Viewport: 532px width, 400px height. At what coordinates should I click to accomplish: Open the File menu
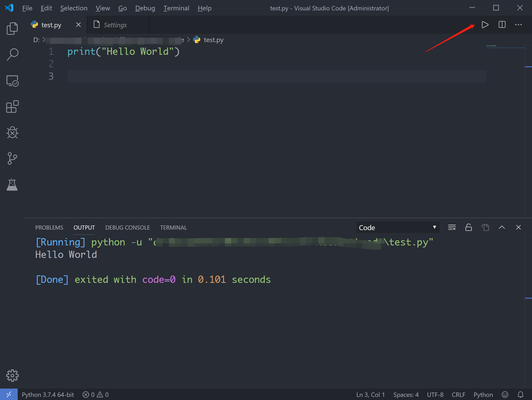tap(27, 8)
